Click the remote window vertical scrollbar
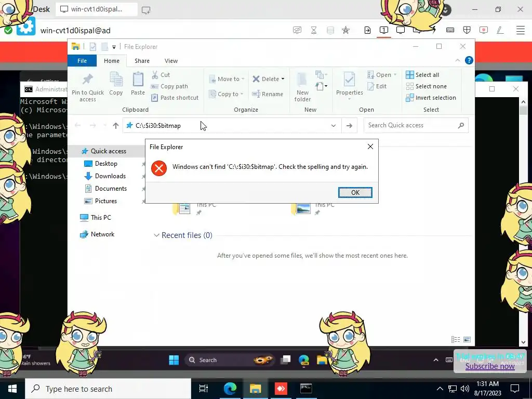This screenshot has width=532, height=399. [523, 221]
